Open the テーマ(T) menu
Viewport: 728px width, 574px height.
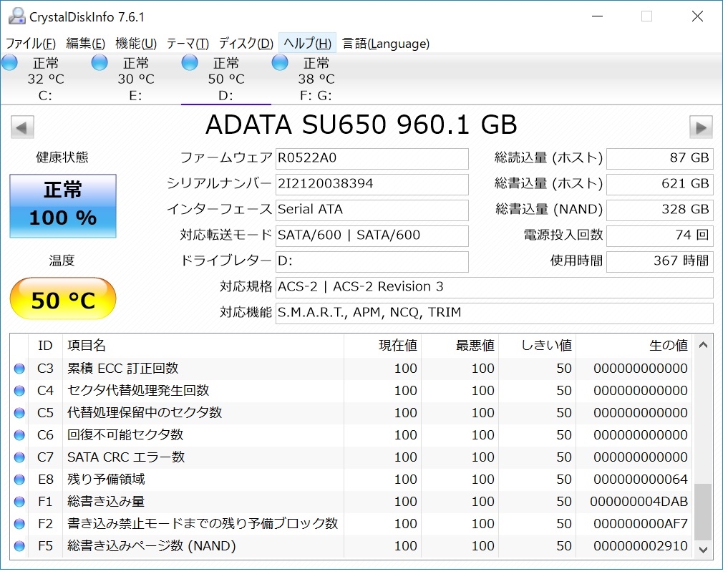(x=188, y=44)
